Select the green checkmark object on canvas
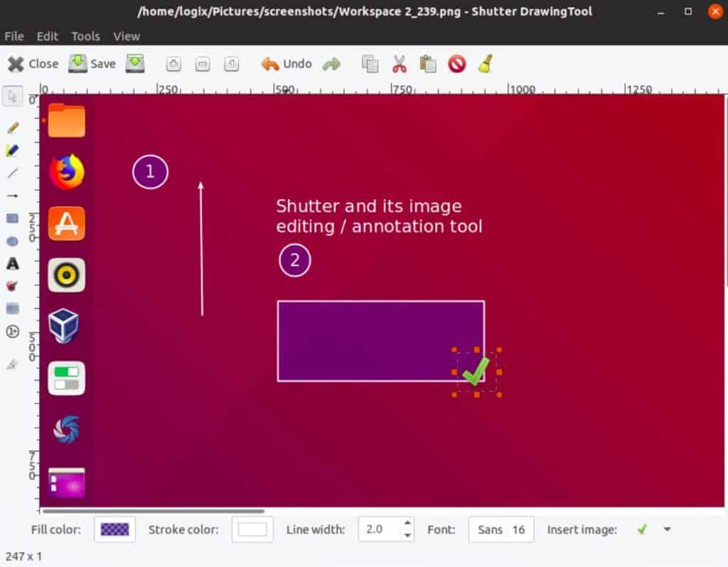Screen dimensions: 728x567 tap(476, 372)
